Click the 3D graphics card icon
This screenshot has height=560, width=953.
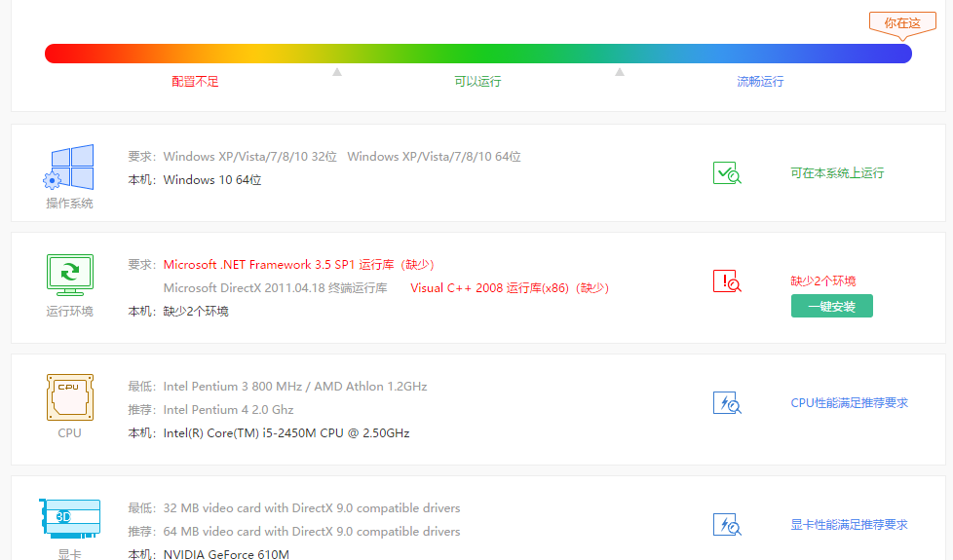coord(70,519)
